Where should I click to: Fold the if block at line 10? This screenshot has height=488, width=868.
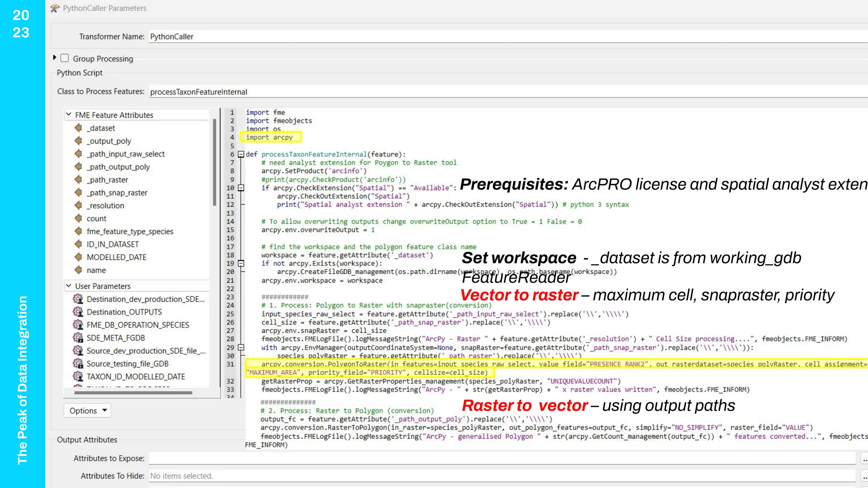(241, 188)
